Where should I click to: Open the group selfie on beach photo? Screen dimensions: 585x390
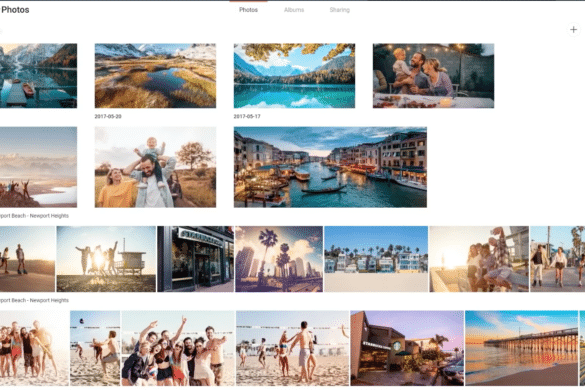coord(178,348)
